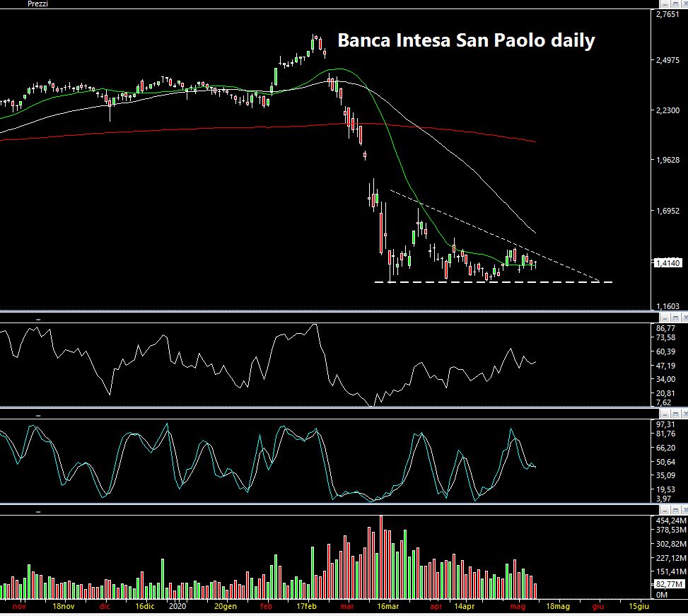Click the 2020 year label

tap(177, 606)
